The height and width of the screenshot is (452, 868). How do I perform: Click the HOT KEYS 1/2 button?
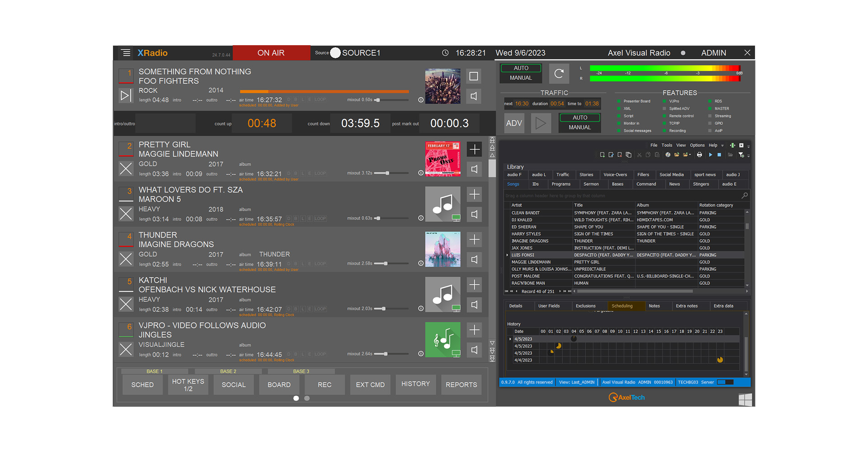(188, 385)
